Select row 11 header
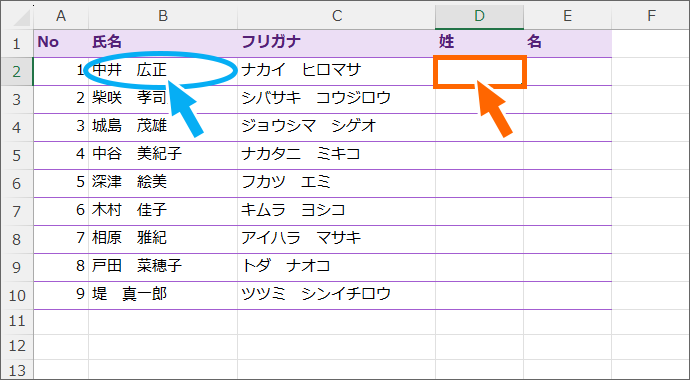The image size is (690, 380). [x=17, y=322]
